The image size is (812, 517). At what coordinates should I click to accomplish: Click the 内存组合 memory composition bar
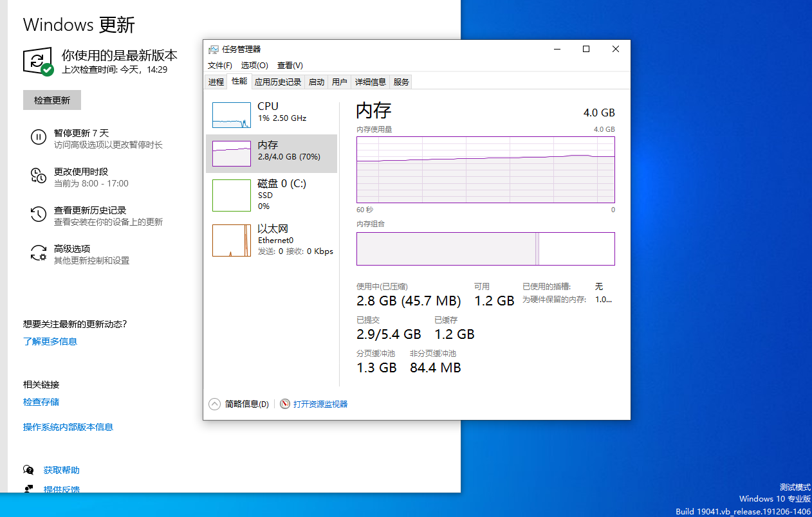[x=485, y=249]
